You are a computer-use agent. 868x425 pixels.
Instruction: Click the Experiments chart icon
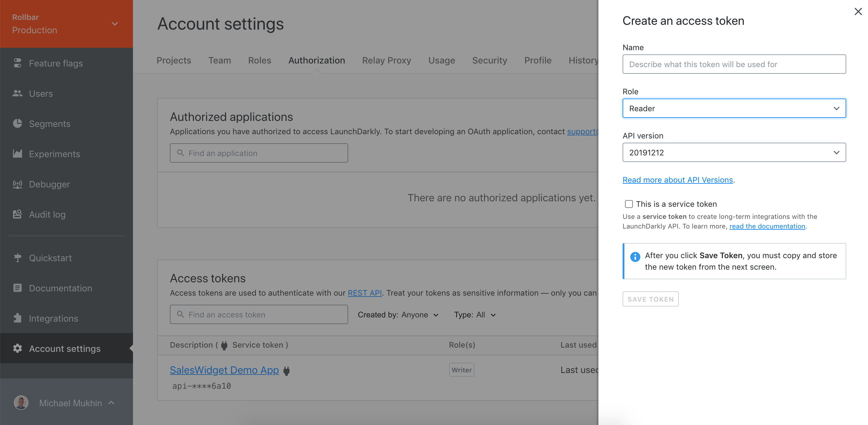tap(17, 154)
